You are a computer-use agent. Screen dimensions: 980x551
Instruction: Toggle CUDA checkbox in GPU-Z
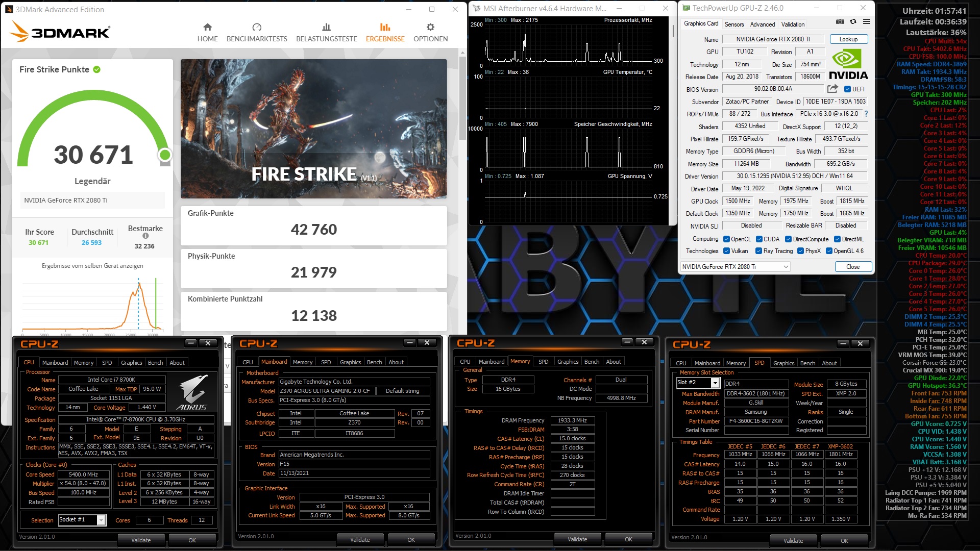(759, 239)
